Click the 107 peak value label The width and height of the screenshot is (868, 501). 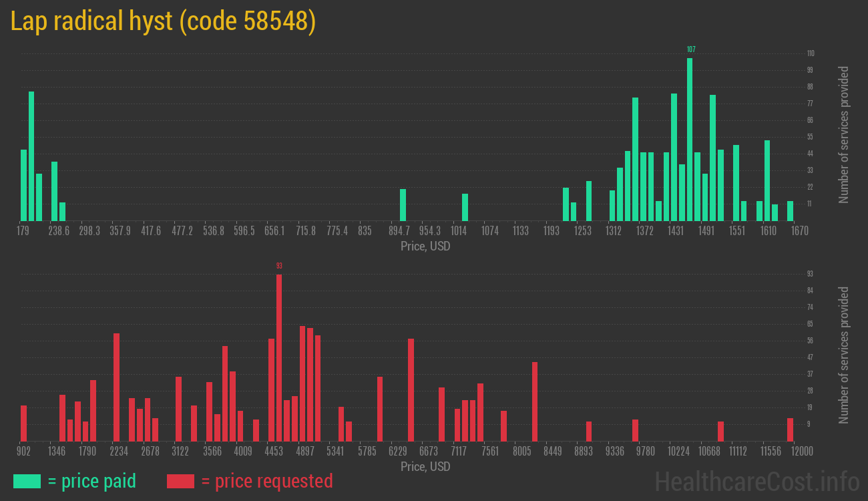coord(691,49)
